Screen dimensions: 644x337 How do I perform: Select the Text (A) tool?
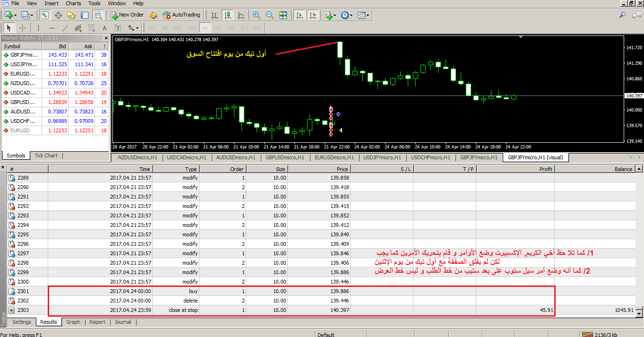click(105, 28)
